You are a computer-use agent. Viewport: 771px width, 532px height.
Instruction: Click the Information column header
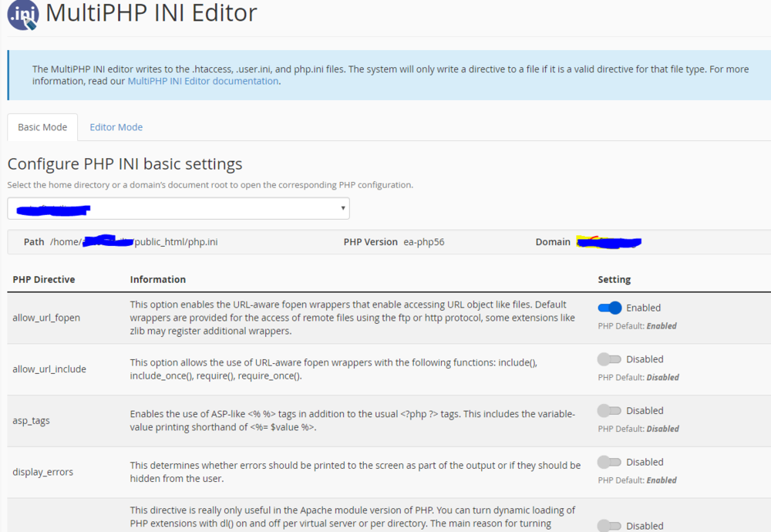pos(152,279)
